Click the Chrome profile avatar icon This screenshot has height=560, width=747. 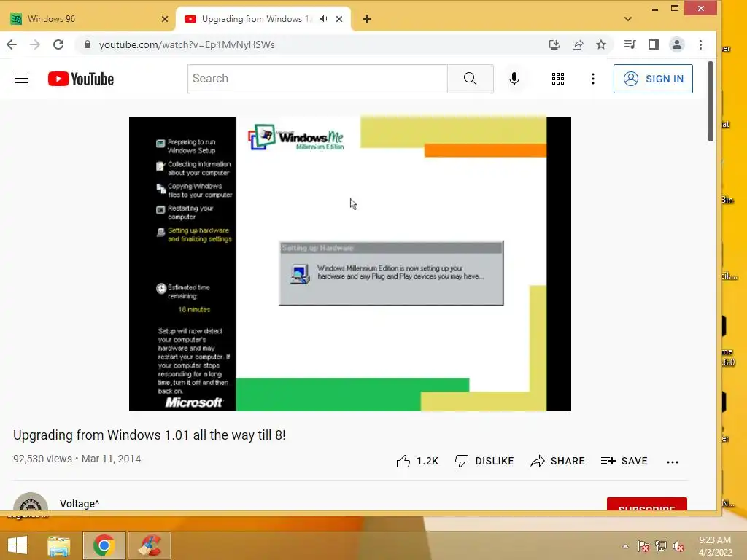click(676, 44)
